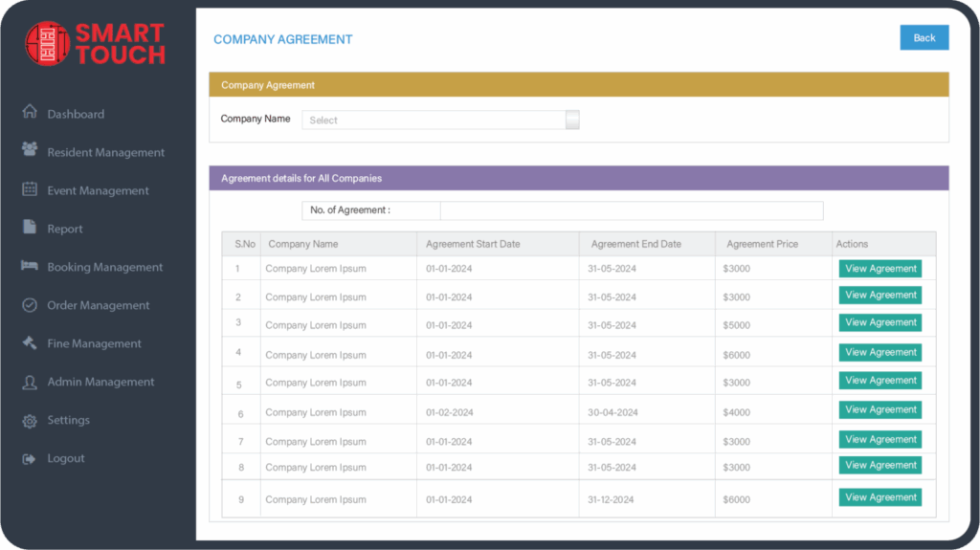Go to Fine Management menu item
Image resolution: width=980 pixels, height=550 pixels.
click(x=94, y=343)
